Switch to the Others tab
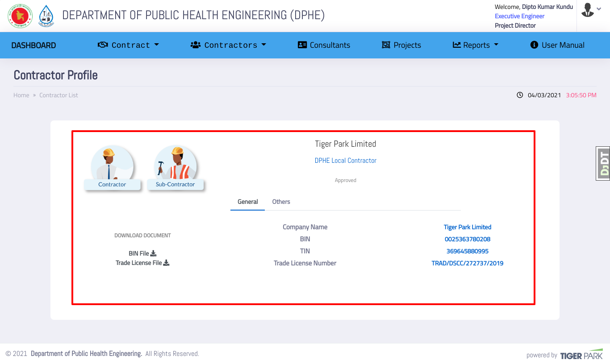The height and width of the screenshot is (364, 610). [281, 202]
